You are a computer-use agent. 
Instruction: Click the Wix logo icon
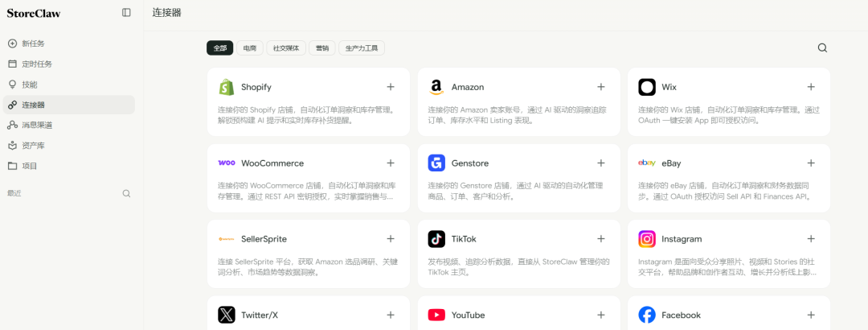click(x=646, y=87)
